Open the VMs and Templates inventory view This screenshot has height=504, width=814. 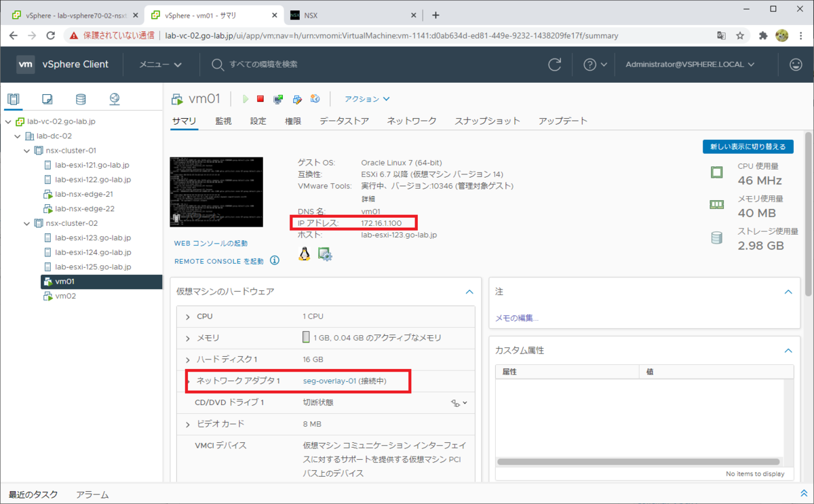[x=47, y=100]
